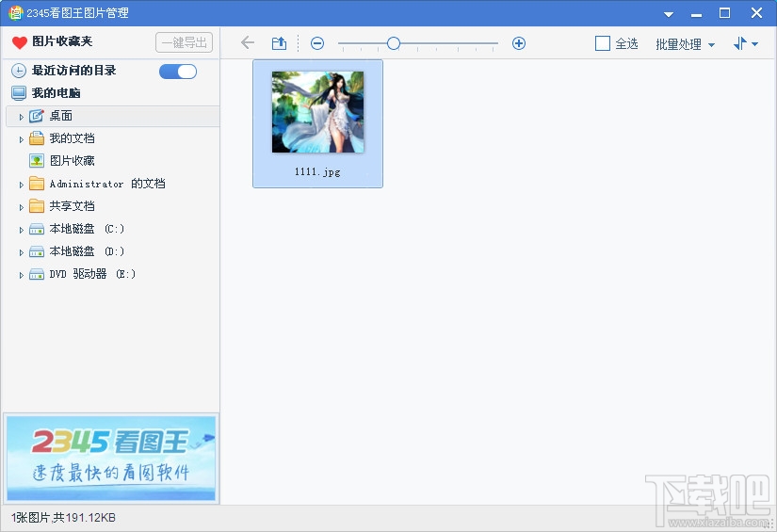Screen dimensions: 777x532
Task: Expand the 本地磁盘 (D:) node
Action: (21, 252)
